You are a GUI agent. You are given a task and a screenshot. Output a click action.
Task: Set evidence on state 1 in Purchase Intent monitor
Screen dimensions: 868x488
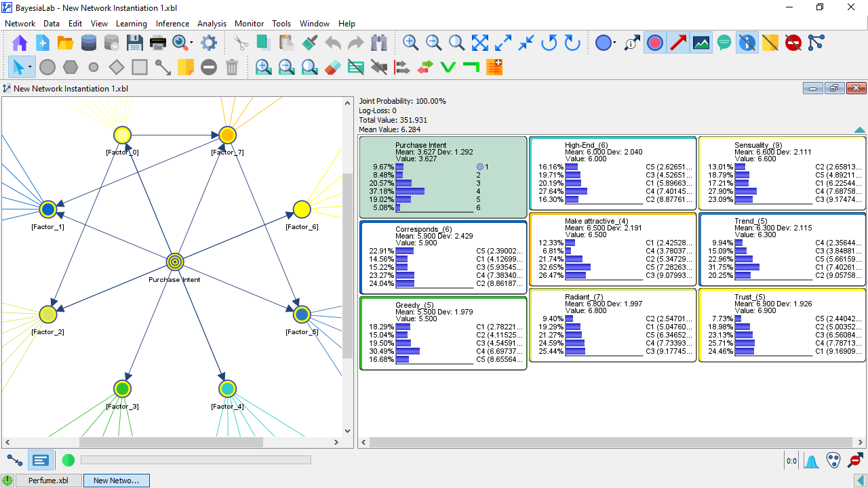tap(481, 167)
